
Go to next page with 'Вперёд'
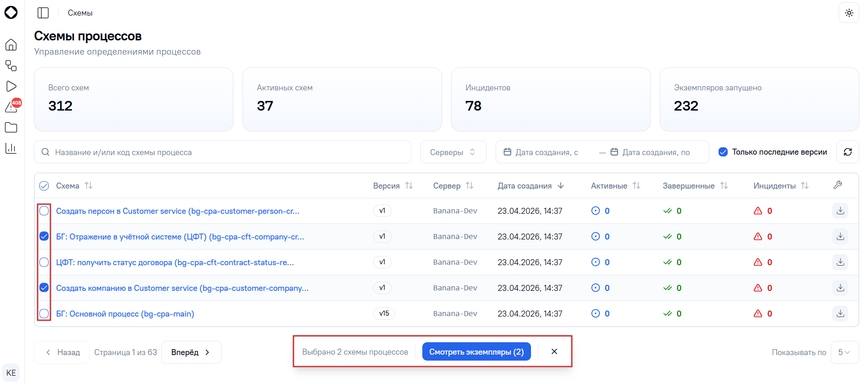click(191, 352)
